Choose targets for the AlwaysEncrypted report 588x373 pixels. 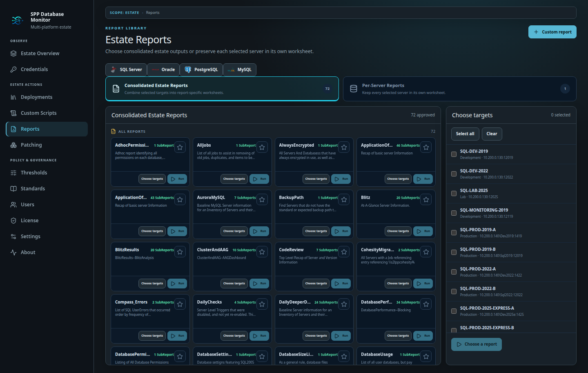pyautogui.click(x=316, y=179)
